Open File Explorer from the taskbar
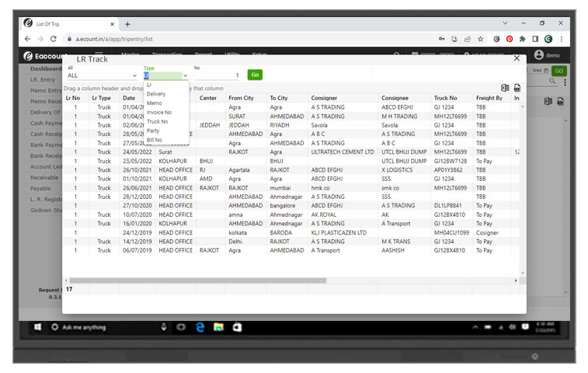 pos(218,327)
